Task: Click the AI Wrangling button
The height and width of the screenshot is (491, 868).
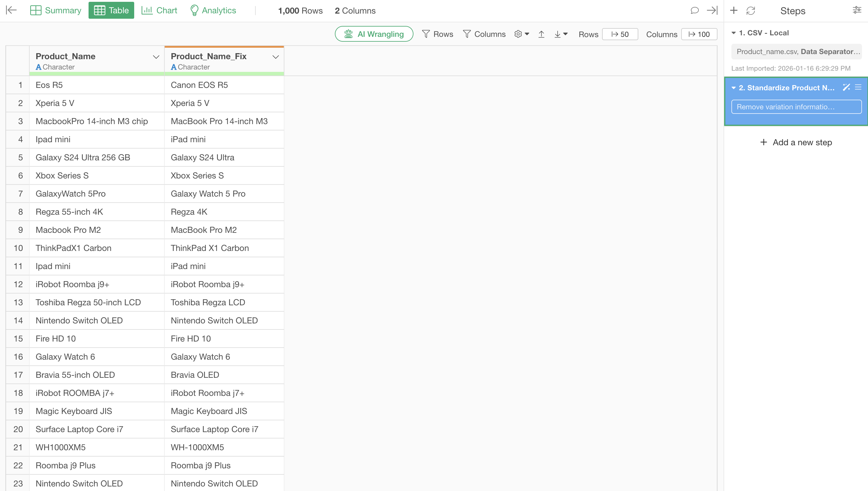Action: [x=374, y=34]
